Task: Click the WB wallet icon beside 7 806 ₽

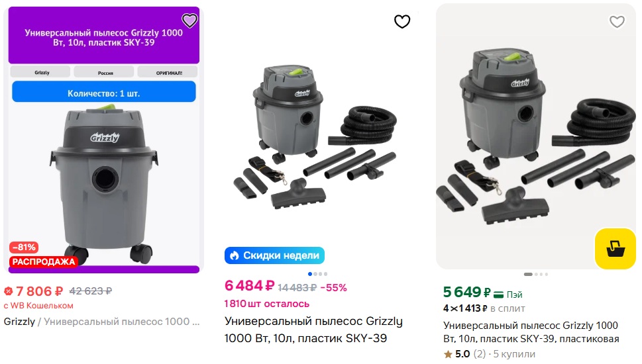Action: point(9,291)
